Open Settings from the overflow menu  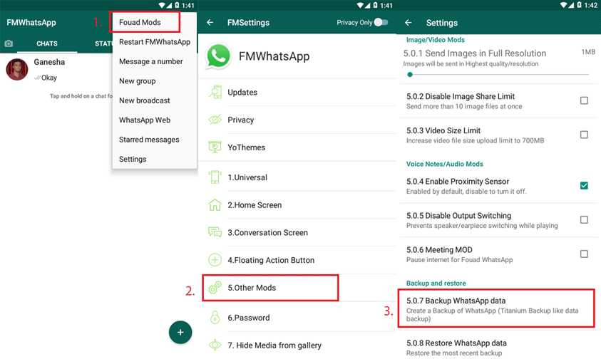[155, 159]
